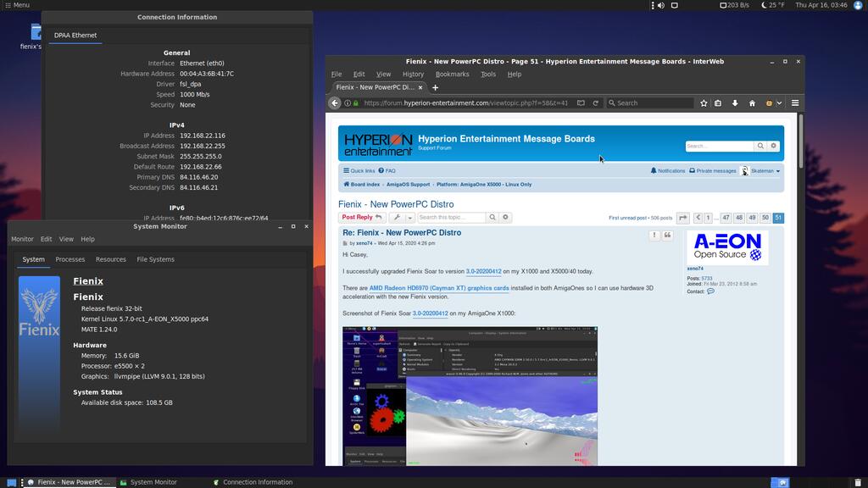Switch to Processes tab in System Monitor
This screenshot has height=488, width=868.
(70, 259)
